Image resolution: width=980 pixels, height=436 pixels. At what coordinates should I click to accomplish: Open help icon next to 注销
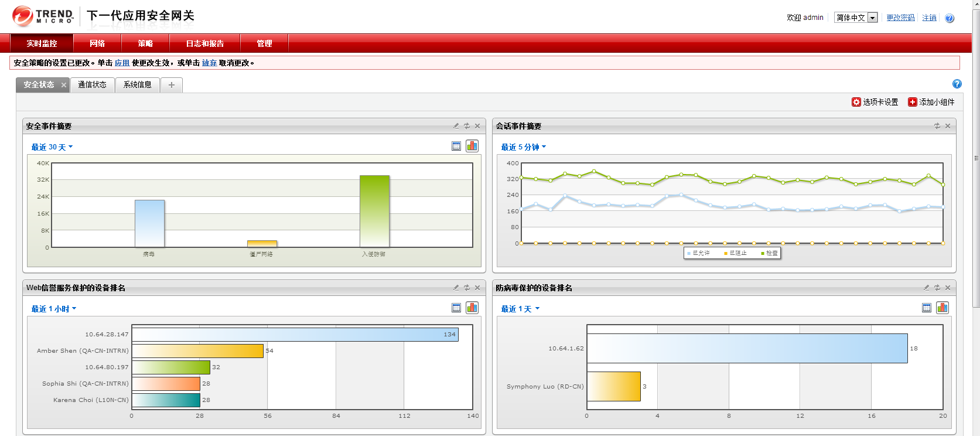click(x=950, y=18)
